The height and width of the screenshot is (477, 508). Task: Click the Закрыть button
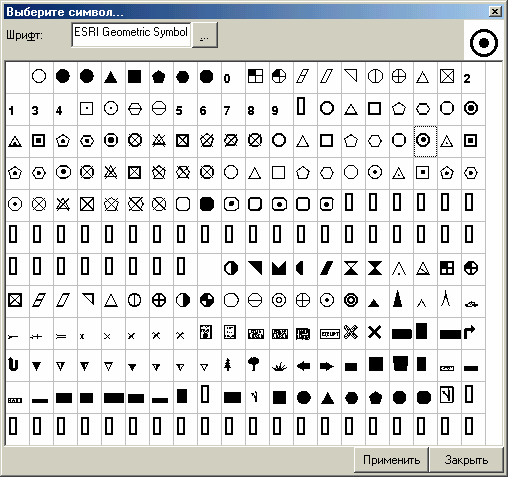coord(466,460)
